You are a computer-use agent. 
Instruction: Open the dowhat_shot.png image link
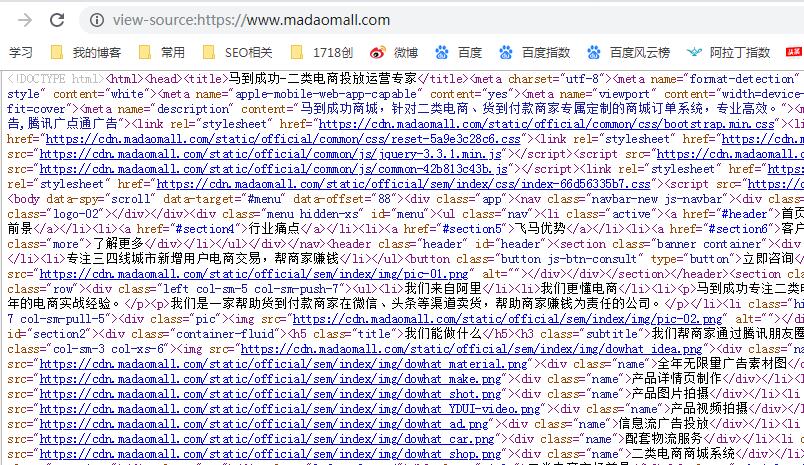point(270,394)
